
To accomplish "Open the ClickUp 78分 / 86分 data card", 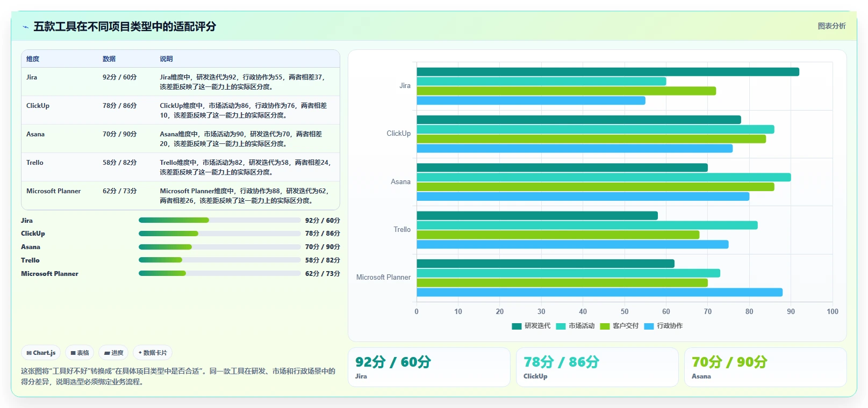I will (597, 367).
